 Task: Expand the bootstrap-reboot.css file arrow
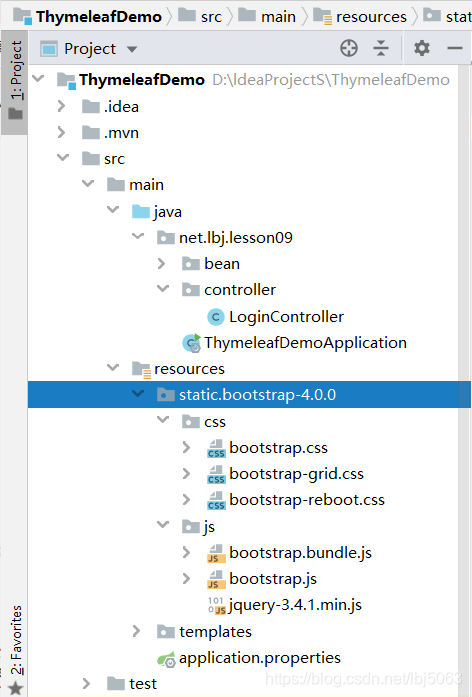point(186,500)
